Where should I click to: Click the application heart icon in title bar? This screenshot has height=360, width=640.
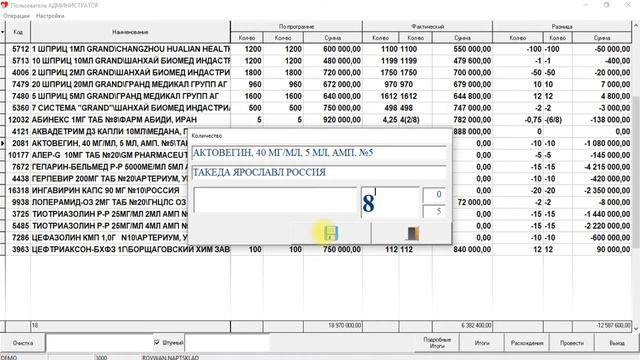4,5
